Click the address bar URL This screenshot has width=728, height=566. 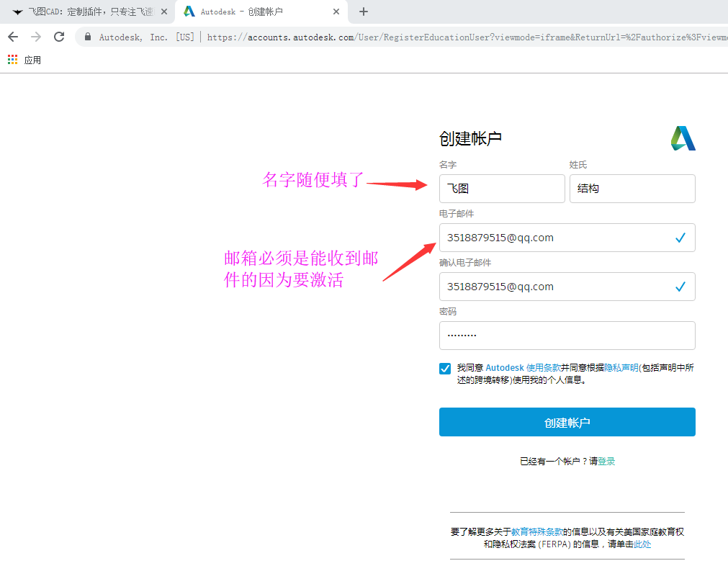click(467, 37)
